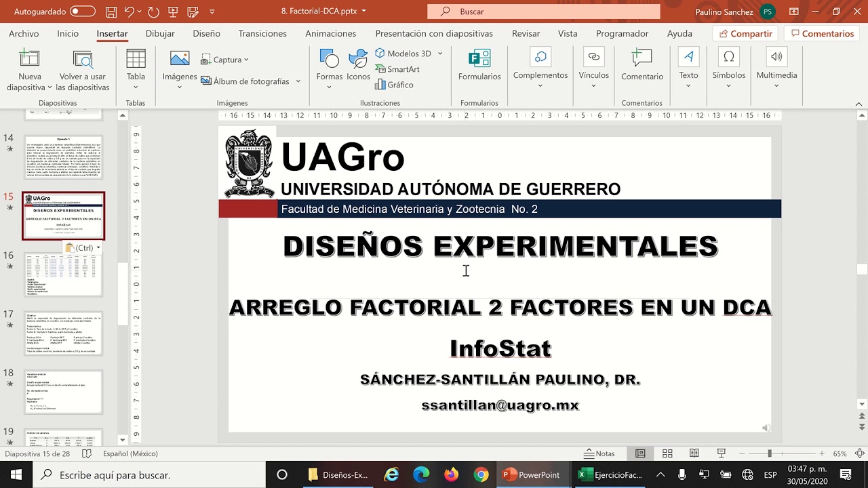Open the Ayuda tab
The width and height of the screenshot is (868, 488).
[679, 33]
